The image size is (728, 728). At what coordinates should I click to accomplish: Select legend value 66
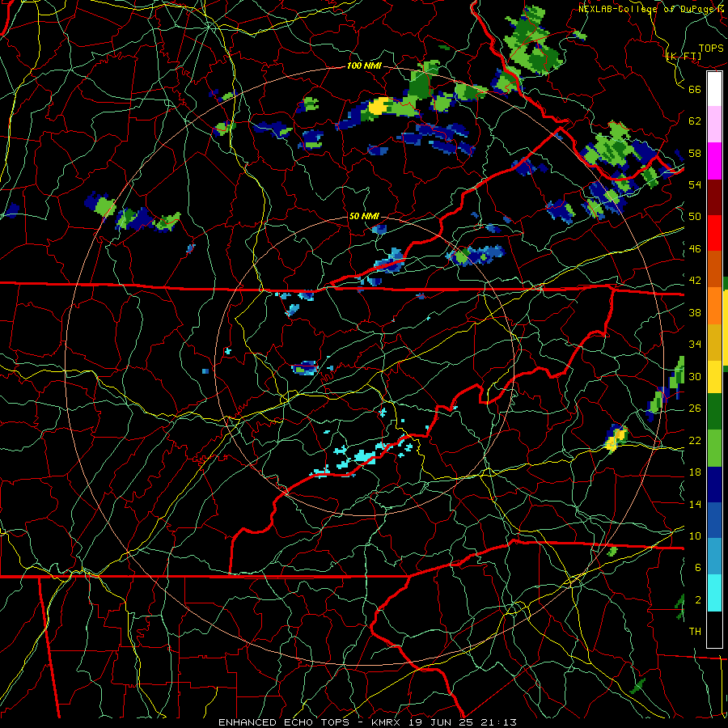695,89
